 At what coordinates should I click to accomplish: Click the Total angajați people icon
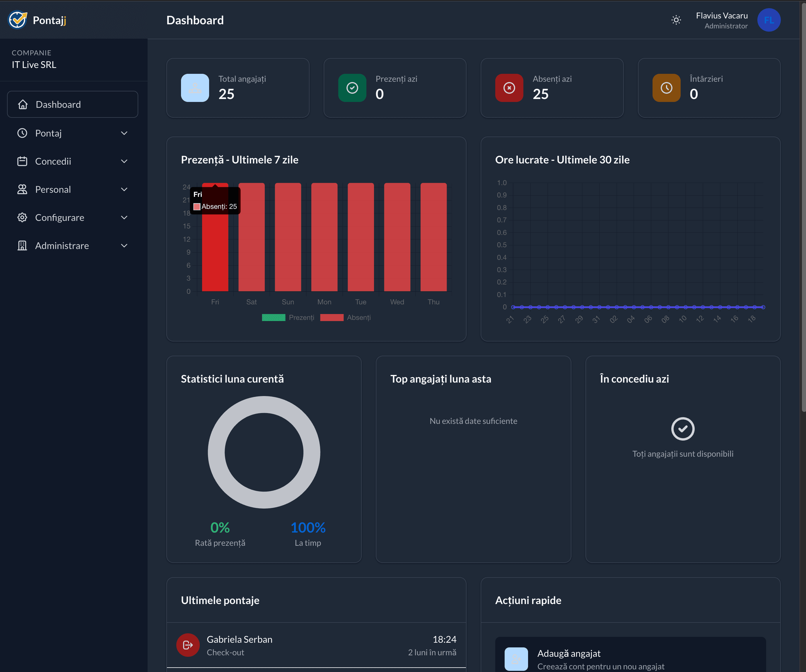(x=195, y=88)
